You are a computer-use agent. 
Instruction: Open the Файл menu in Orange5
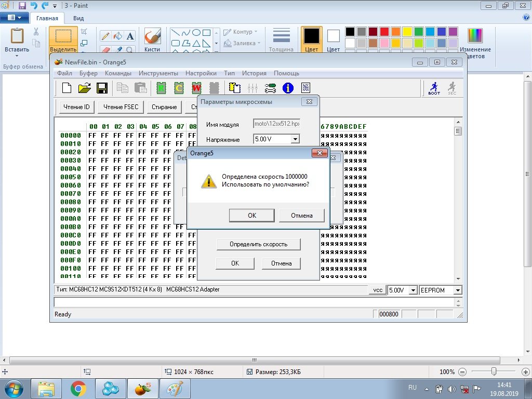[x=64, y=73]
